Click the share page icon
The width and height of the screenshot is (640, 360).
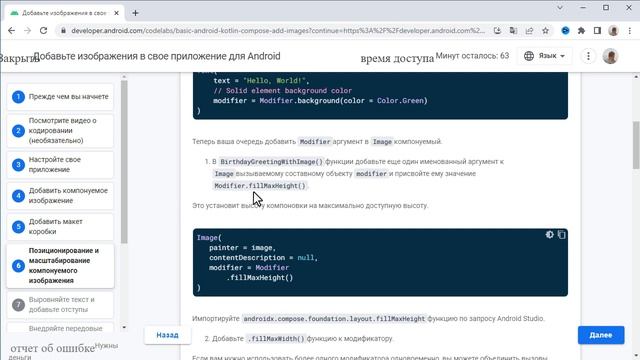click(x=529, y=31)
